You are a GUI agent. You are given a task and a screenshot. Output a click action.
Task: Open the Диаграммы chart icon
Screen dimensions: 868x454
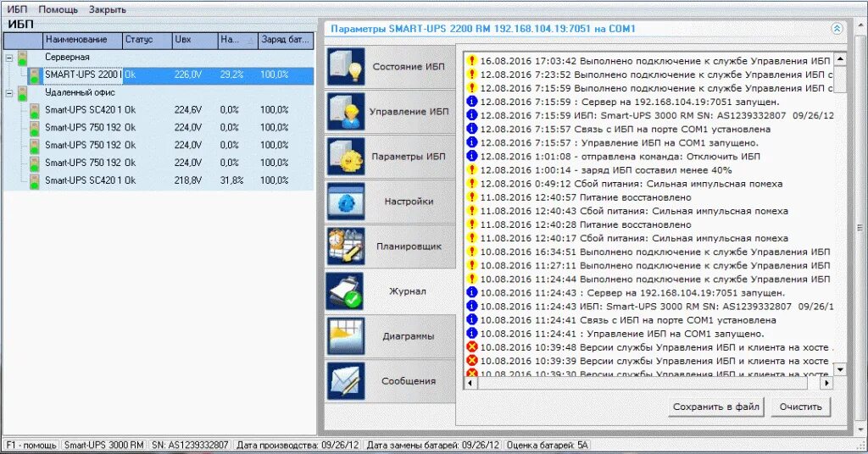point(346,336)
